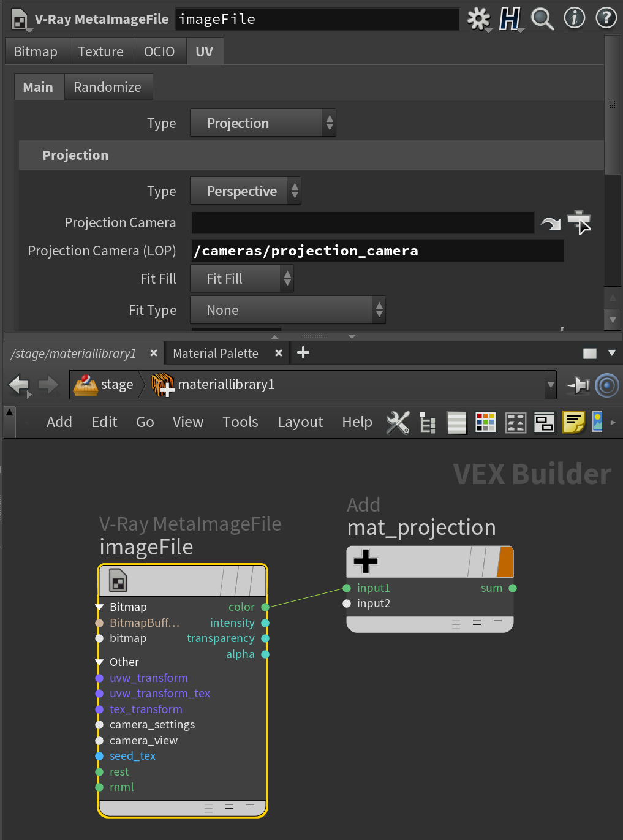Click the materiallibrary1 tiger icon

click(x=163, y=385)
